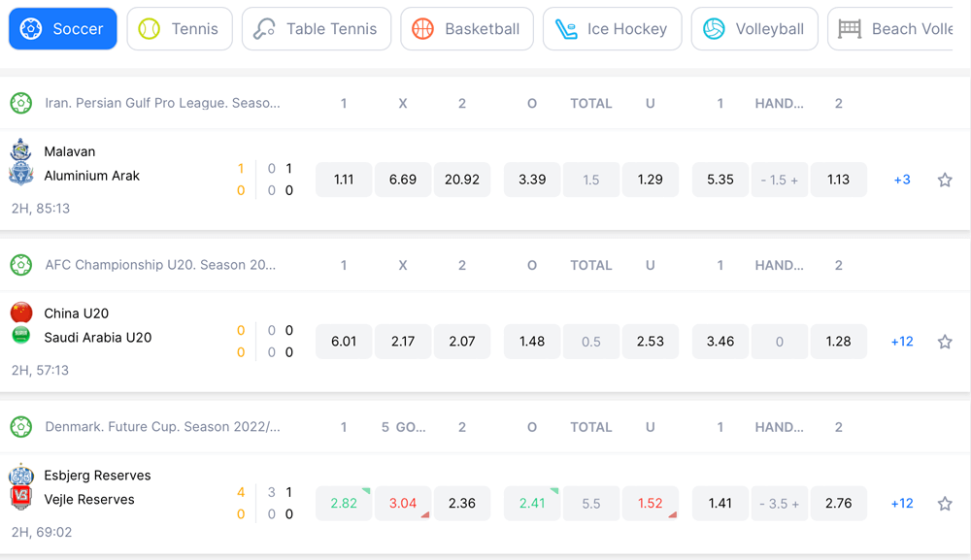Click the Vejle Reserves team logo

click(21, 499)
